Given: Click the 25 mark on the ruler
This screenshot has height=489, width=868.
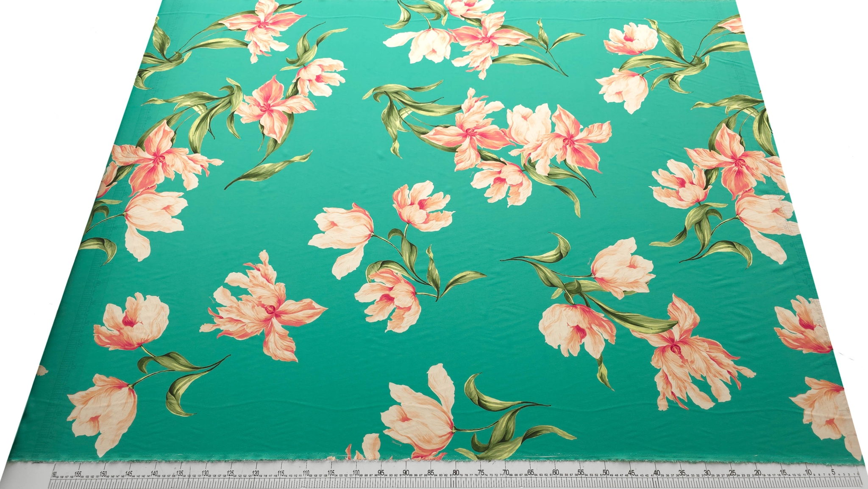Looking at the screenshot, I should point(732,472).
